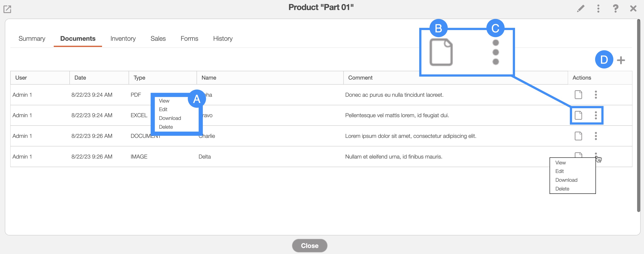The width and height of the screenshot is (644, 254).
Task: Open three-dot actions menu for PDF row
Action: pyautogui.click(x=596, y=95)
